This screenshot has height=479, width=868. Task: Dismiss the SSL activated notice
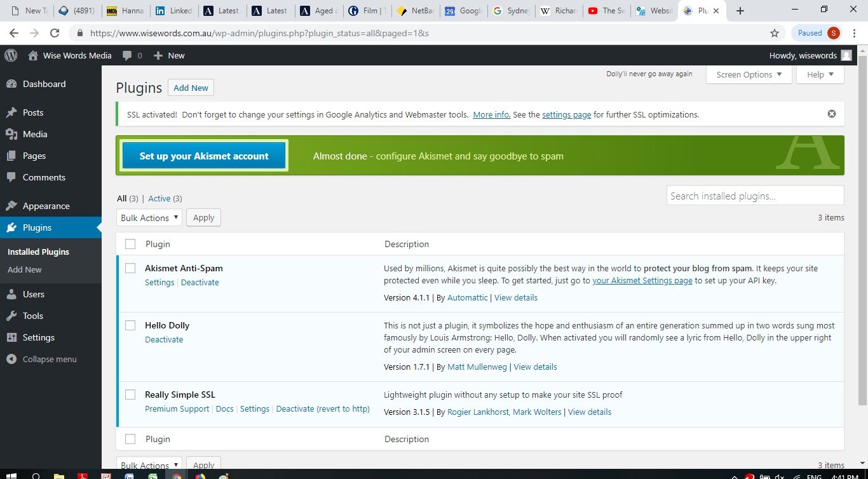pyautogui.click(x=832, y=114)
